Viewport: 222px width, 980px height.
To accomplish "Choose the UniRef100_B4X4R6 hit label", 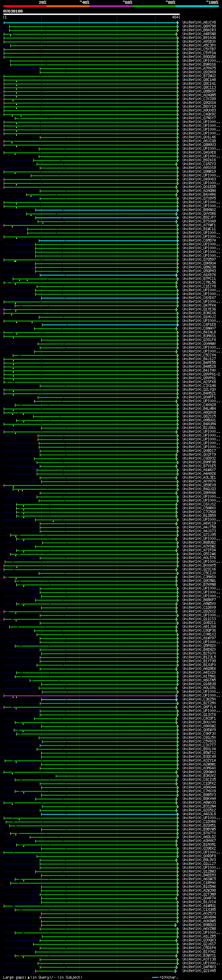I will [x=199, y=194].
